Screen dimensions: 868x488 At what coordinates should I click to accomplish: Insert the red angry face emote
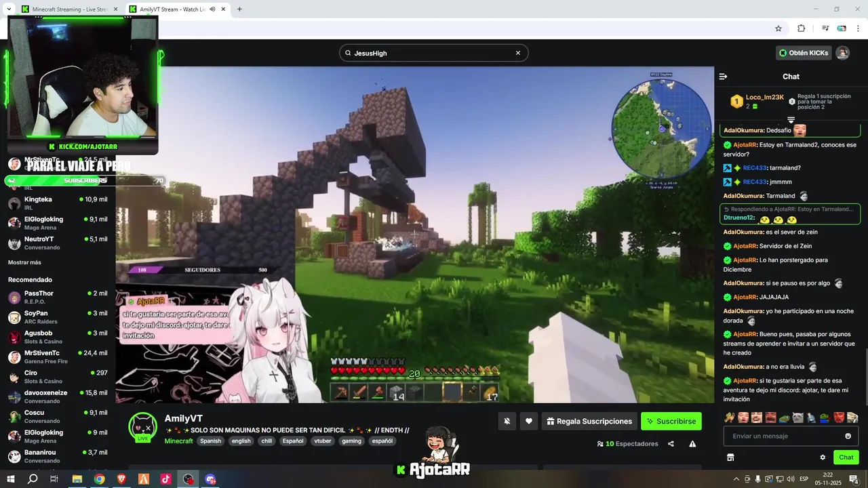[x=839, y=418]
